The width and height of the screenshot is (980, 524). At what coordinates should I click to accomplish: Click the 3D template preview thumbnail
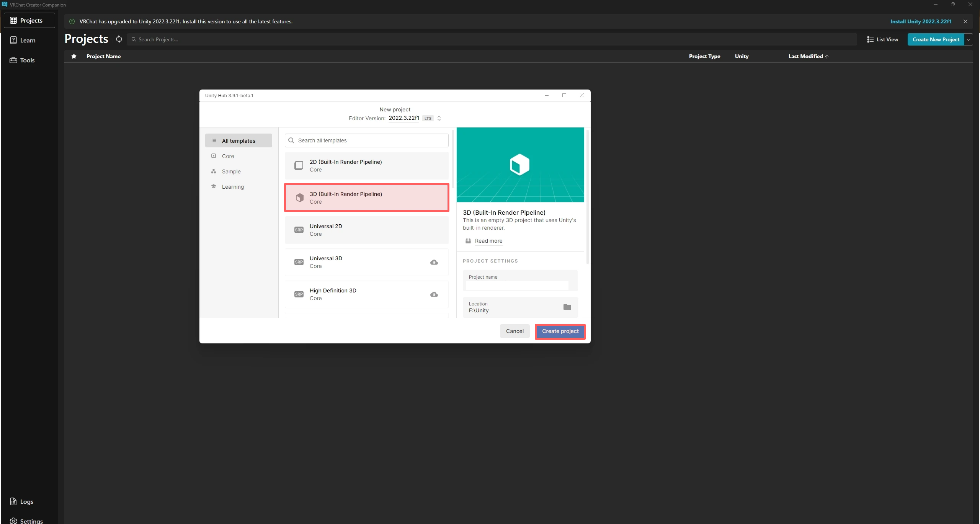pos(520,165)
